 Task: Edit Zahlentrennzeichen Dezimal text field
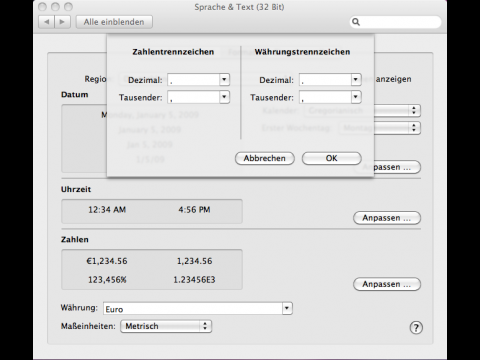click(x=194, y=80)
